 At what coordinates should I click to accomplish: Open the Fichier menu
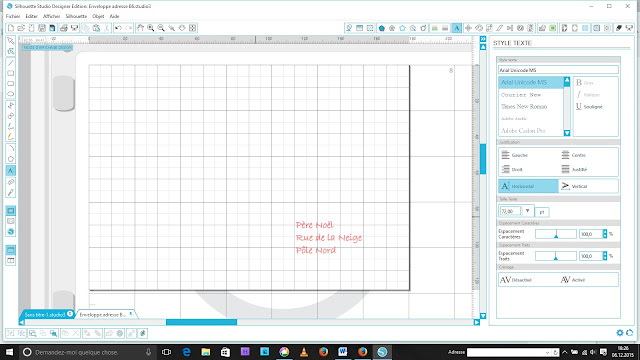[13, 16]
